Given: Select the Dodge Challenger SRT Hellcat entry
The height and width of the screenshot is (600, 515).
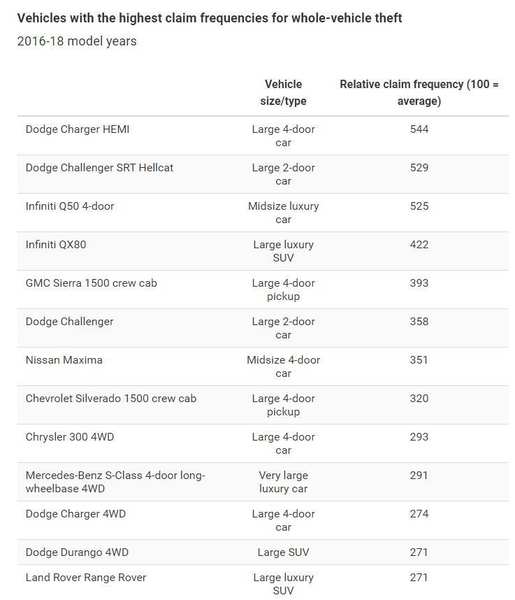Looking at the screenshot, I should (x=99, y=168).
